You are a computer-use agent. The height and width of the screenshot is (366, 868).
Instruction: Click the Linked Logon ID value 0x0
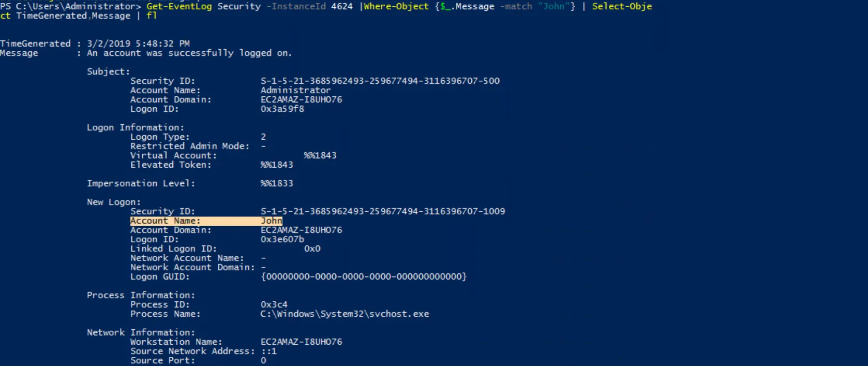click(x=312, y=248)
